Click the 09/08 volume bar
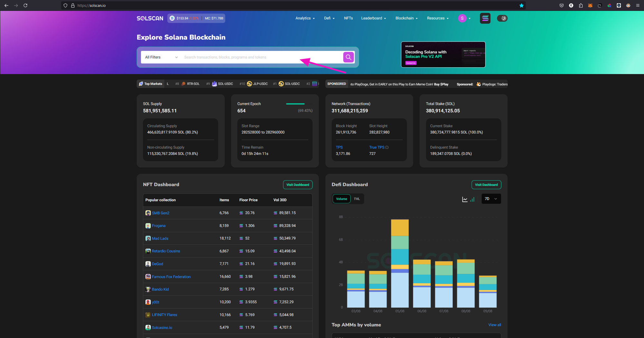The image size is (644, 338). tap(488, 292)
